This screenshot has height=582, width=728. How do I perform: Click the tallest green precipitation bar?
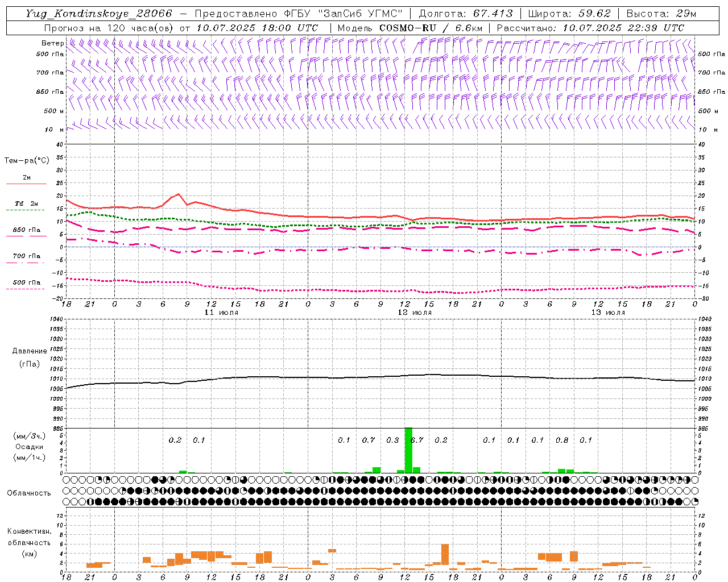tap(408, 450)
